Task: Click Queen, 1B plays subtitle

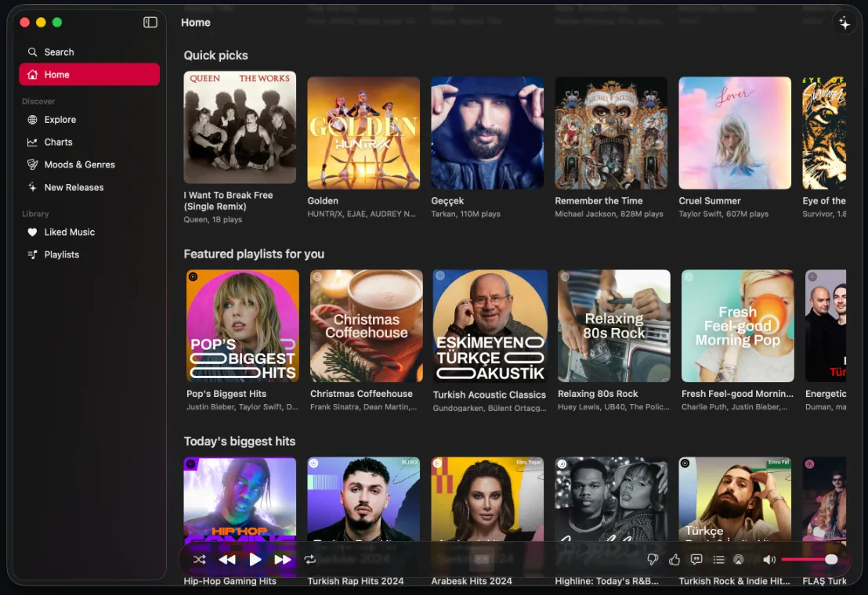Action: click(213, 219)
